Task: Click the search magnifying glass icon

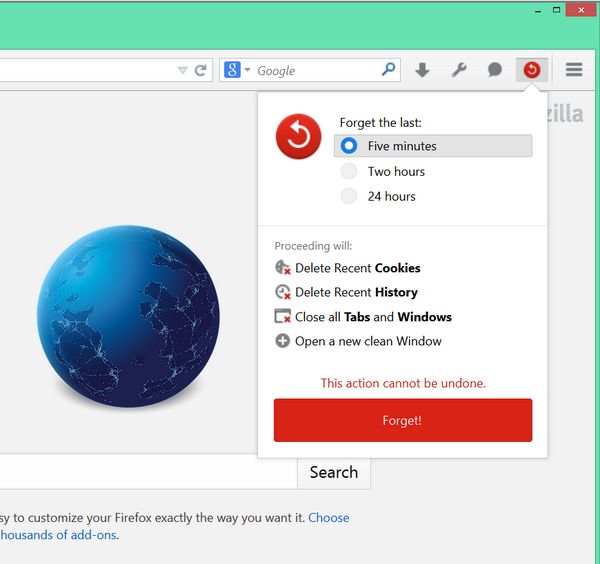Action: click(x=388, y=70)
